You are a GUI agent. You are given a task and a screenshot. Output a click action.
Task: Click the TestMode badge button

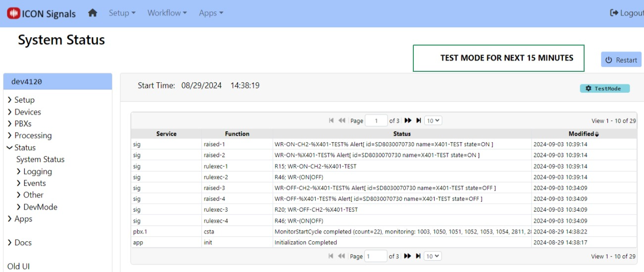[x=605, y=88]
